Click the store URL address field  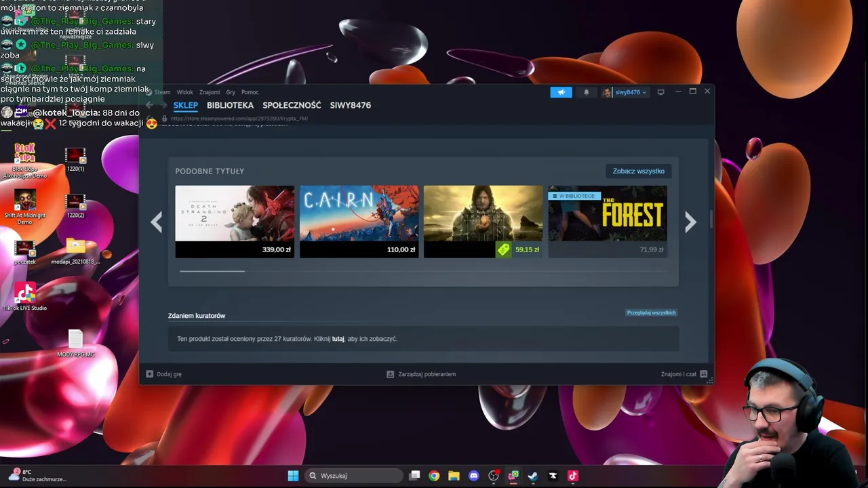[x=239, y=119]
